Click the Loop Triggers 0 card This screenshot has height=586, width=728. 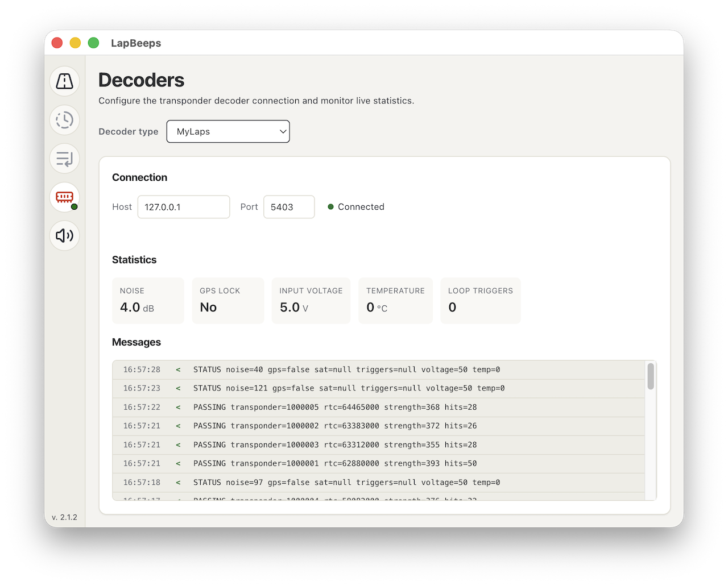[481, 301]
